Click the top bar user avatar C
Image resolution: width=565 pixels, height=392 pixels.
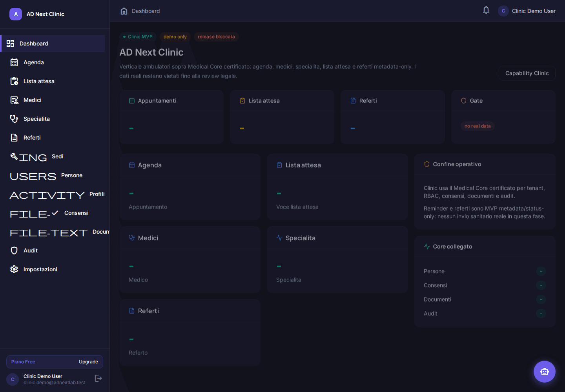[503, 11]
